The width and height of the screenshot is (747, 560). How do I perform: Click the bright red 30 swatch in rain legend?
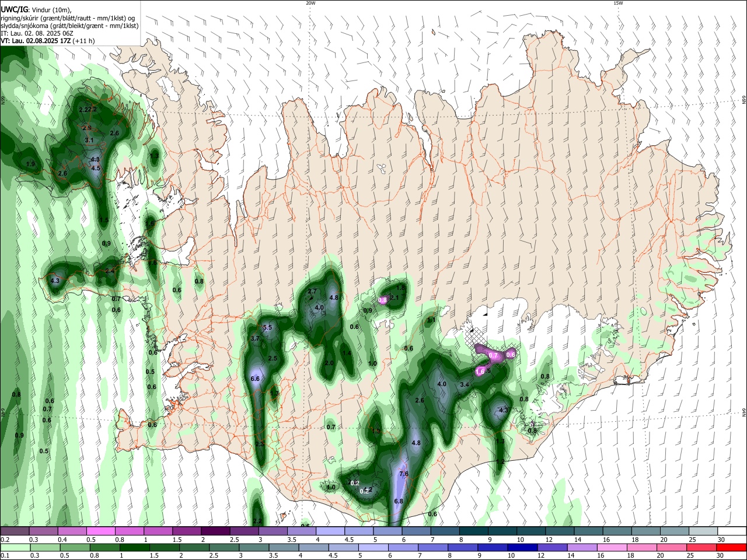point(731,547)
